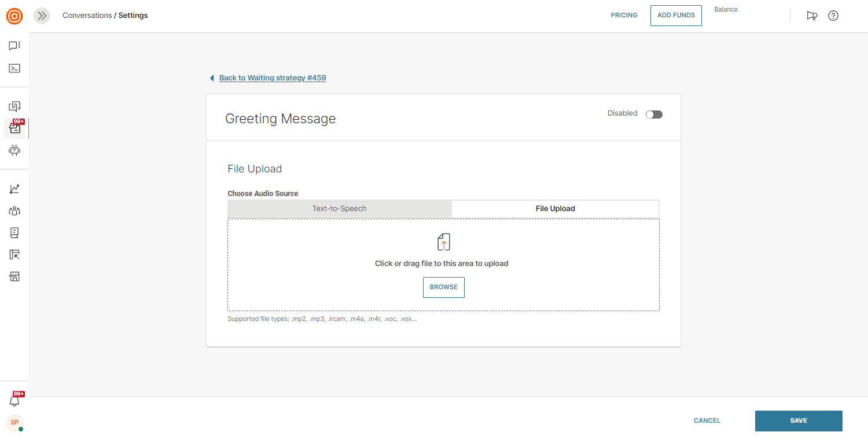The image size is (868, 443).
Task: Open the analytics line chart sidebar icon
Action: [14, 189]
